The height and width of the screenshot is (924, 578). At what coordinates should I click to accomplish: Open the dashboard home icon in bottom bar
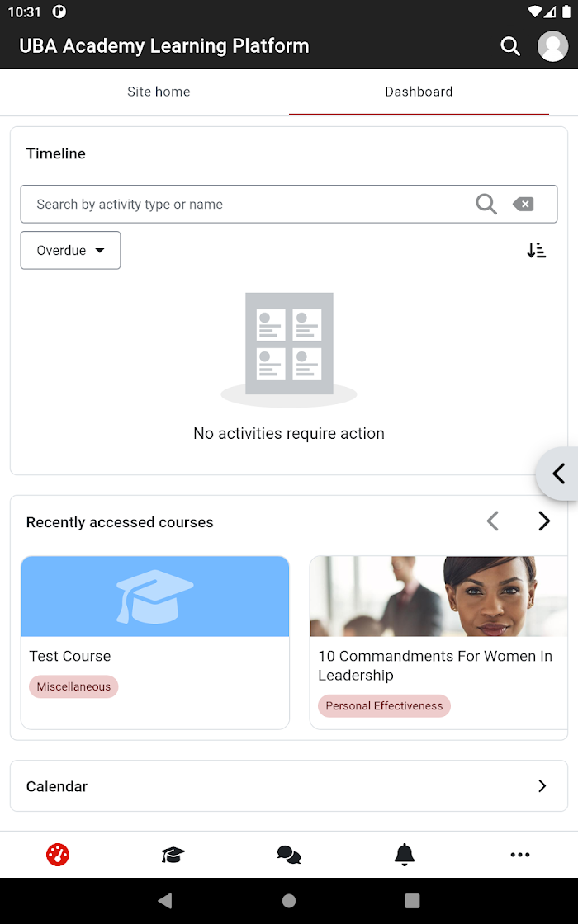click(x=58, y=855)
